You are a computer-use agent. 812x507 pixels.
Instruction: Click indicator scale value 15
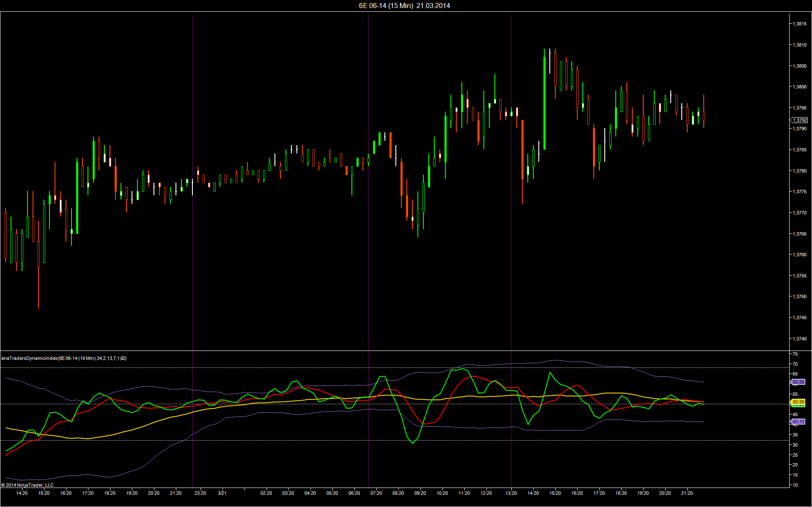[x=795, y=475]
